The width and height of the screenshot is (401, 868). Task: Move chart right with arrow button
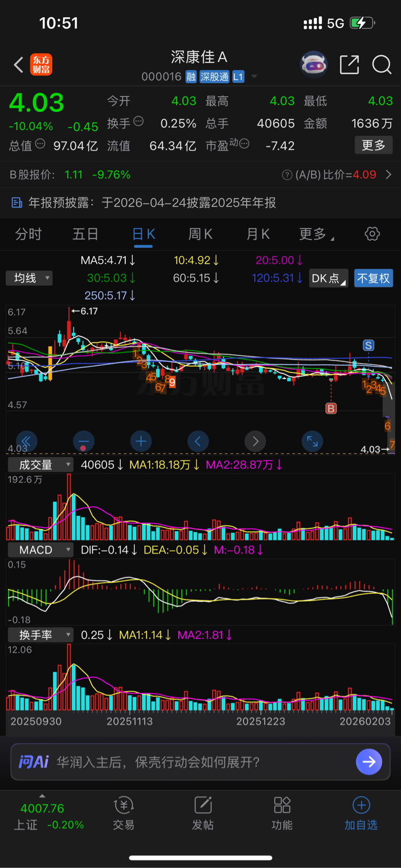[x=255, y=442]
